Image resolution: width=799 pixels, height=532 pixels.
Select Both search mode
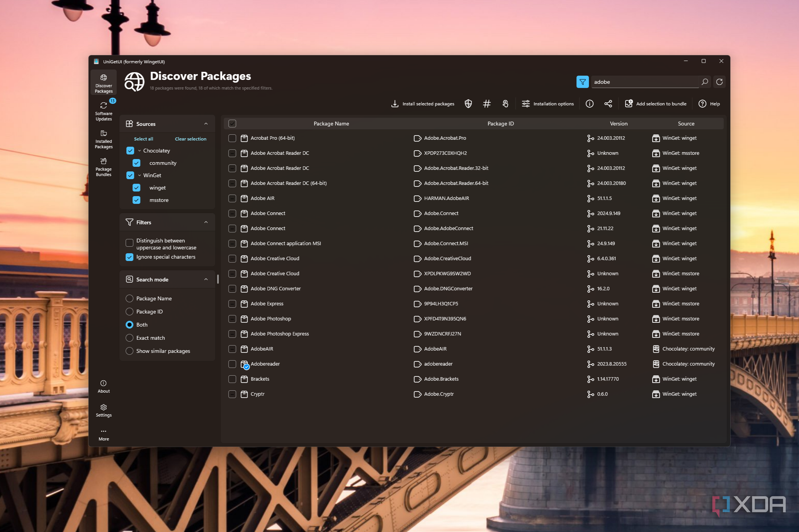tap(129, 325)
